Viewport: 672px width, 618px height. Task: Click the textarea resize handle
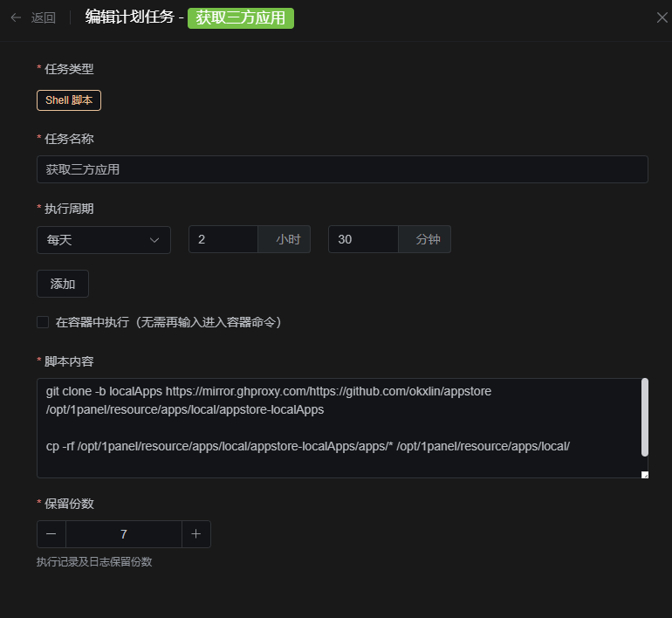pos(645,475)
